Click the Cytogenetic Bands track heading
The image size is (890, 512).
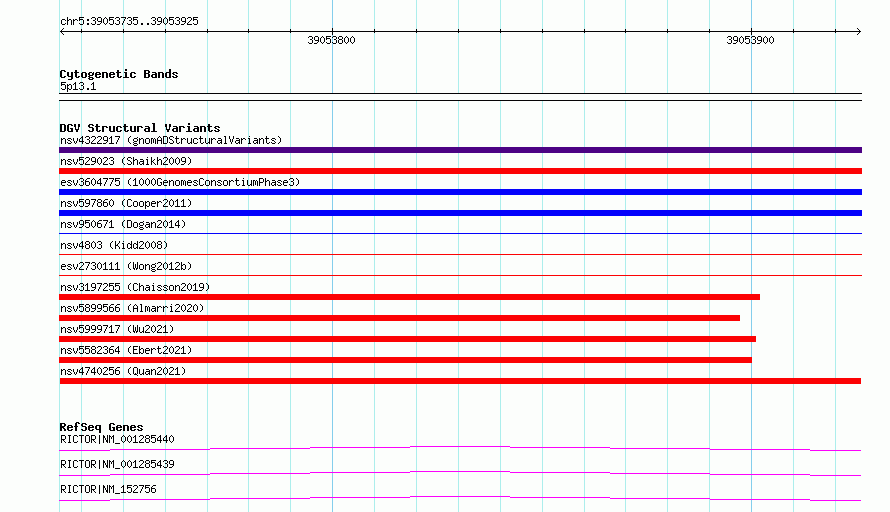119,74
